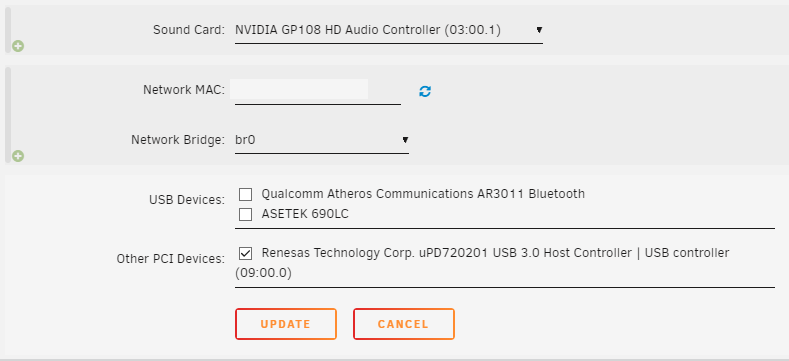
Task: Add another network interface with green plus icon
Action: click(18, 156)
